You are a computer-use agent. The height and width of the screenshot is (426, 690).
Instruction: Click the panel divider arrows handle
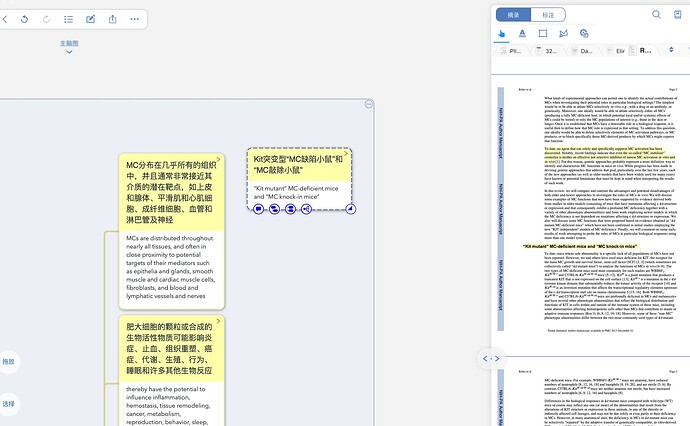pyautogui.click(x=491, y=359)
